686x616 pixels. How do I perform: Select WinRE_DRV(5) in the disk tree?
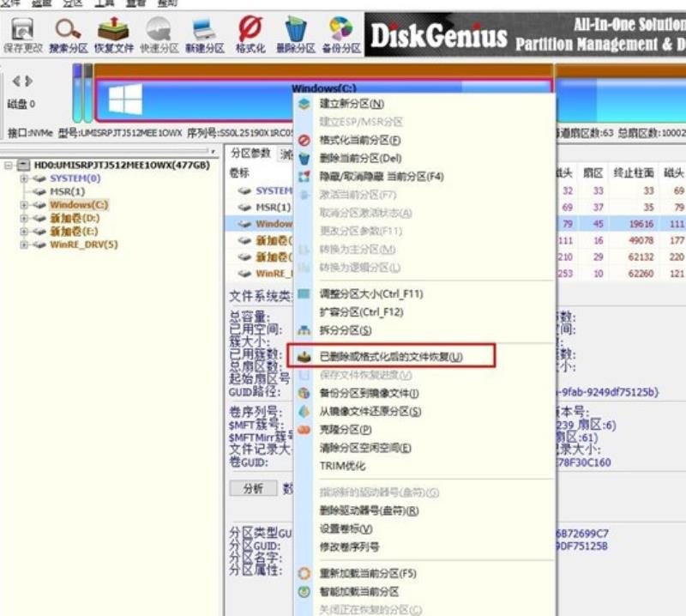[x=84, y=245]
